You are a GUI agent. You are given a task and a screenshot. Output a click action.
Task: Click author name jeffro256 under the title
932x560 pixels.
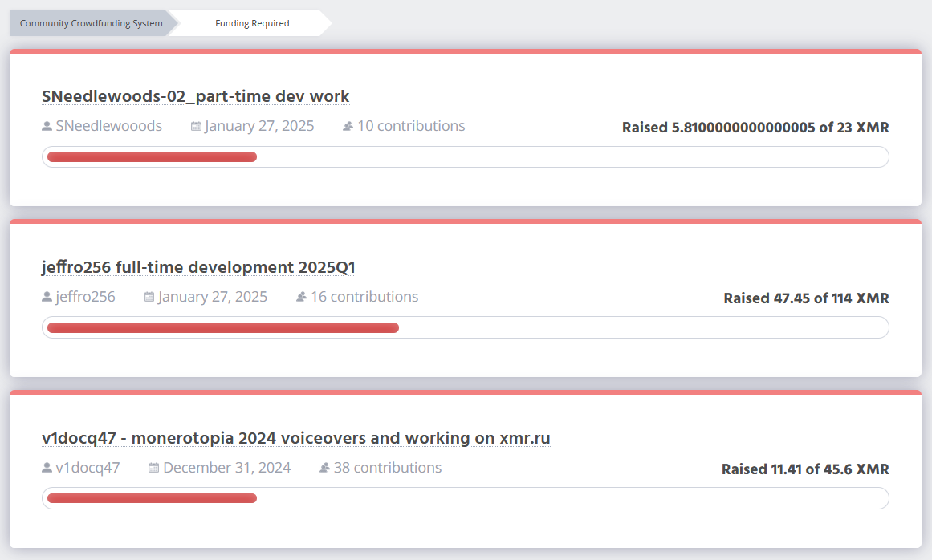pyautogui.click(x=86, y=297)
